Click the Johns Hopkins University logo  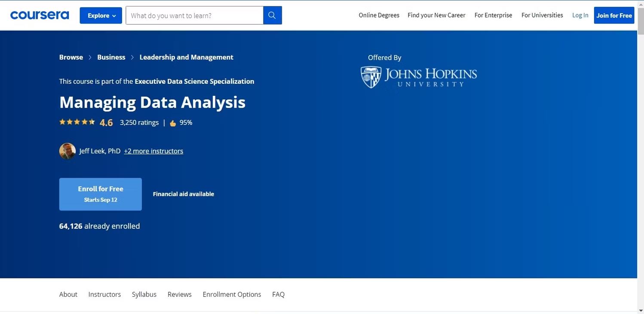419,77
